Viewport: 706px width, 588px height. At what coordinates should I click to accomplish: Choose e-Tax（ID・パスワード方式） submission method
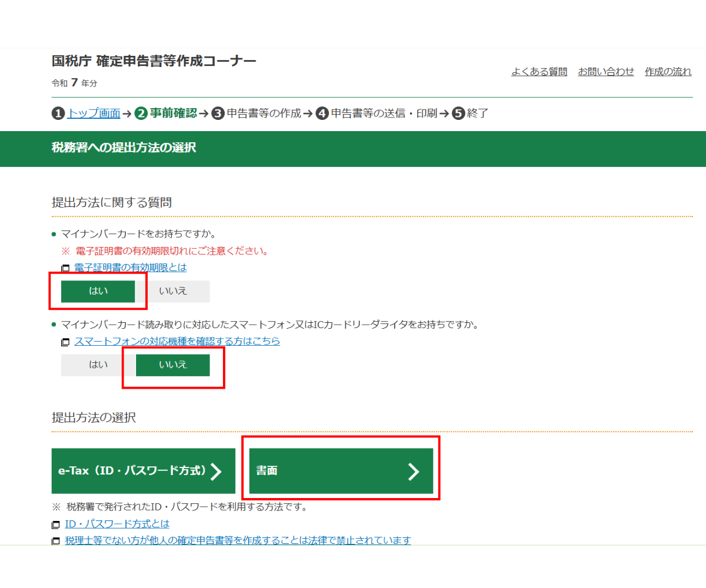coord(143,470)
